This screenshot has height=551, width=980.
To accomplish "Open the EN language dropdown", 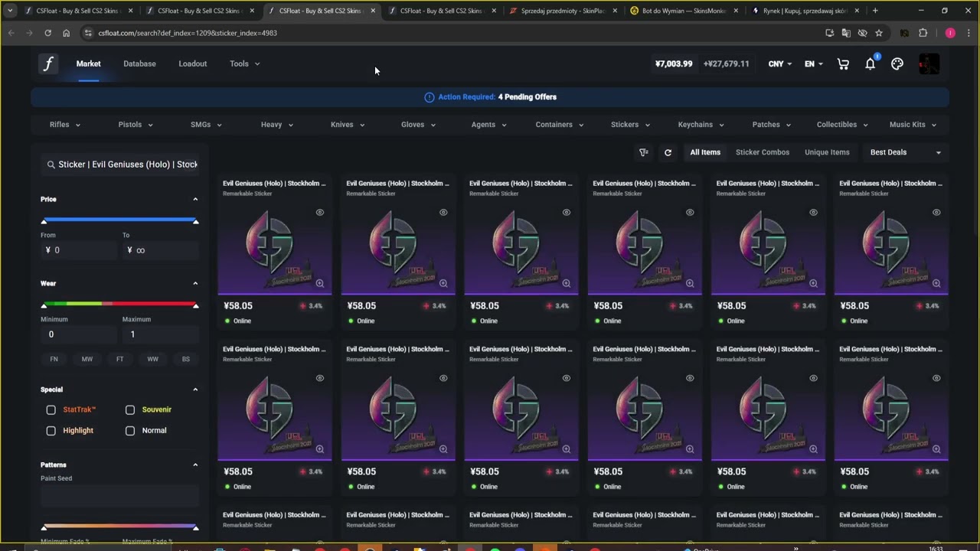I will [x=813, y=64].
